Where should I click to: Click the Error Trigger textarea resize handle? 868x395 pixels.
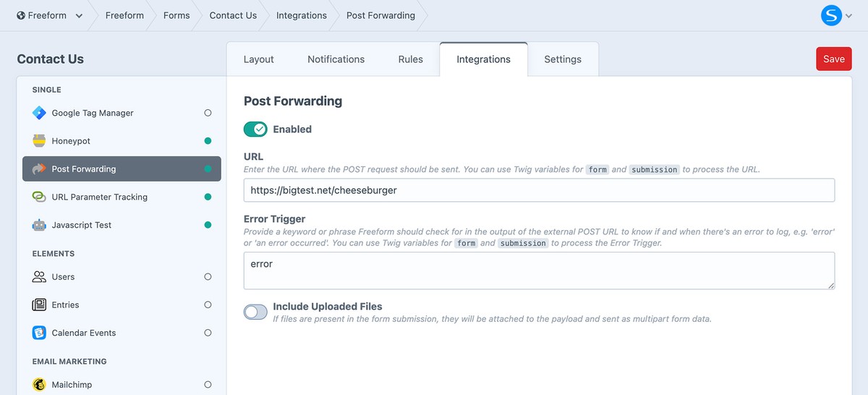(831, 286)
